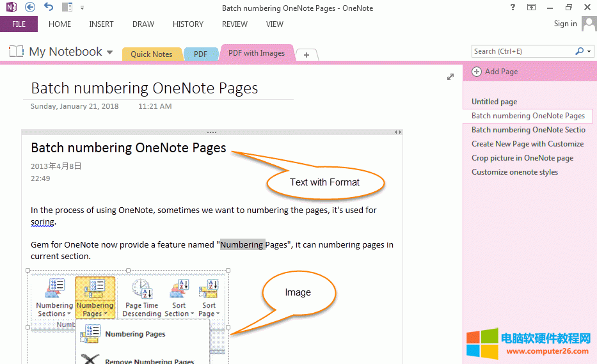Expand the My Notebook dropdown arrow
The image size is (597, 364).
(110, 52)
